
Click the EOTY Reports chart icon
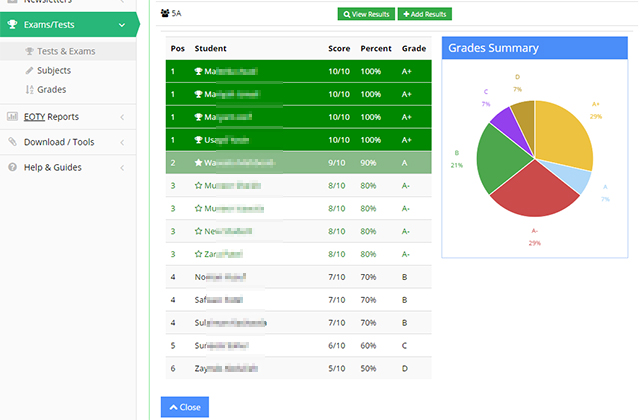(12, 117)
